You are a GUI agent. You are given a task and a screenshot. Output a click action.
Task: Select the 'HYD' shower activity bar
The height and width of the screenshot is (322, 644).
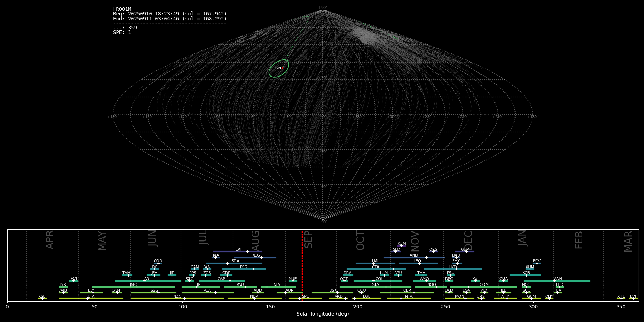(x=453, y=269)
